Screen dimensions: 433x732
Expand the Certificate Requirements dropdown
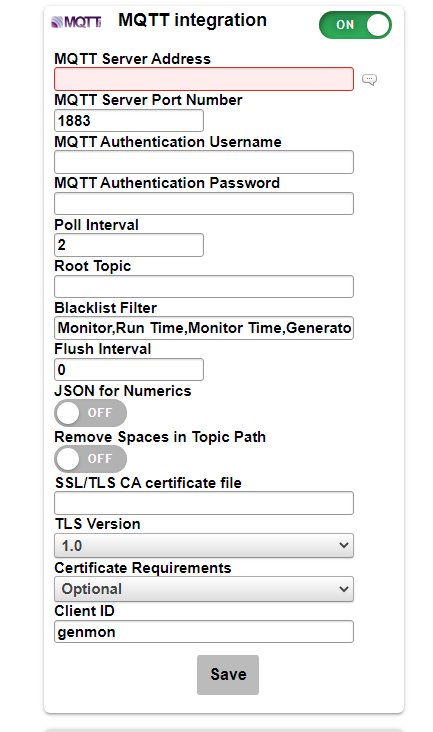204,589
